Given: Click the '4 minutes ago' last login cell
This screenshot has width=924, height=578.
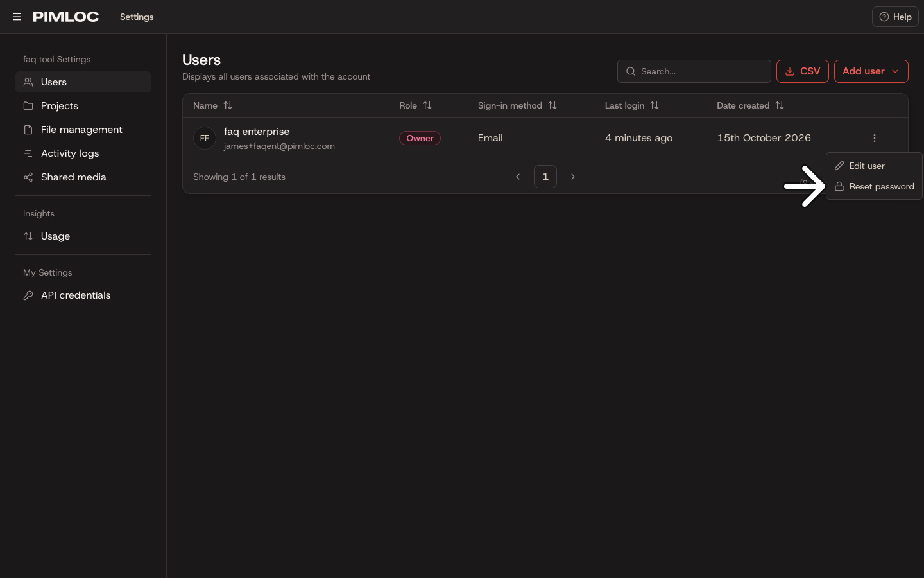Looking at the screenshot, I should [639, 138].
